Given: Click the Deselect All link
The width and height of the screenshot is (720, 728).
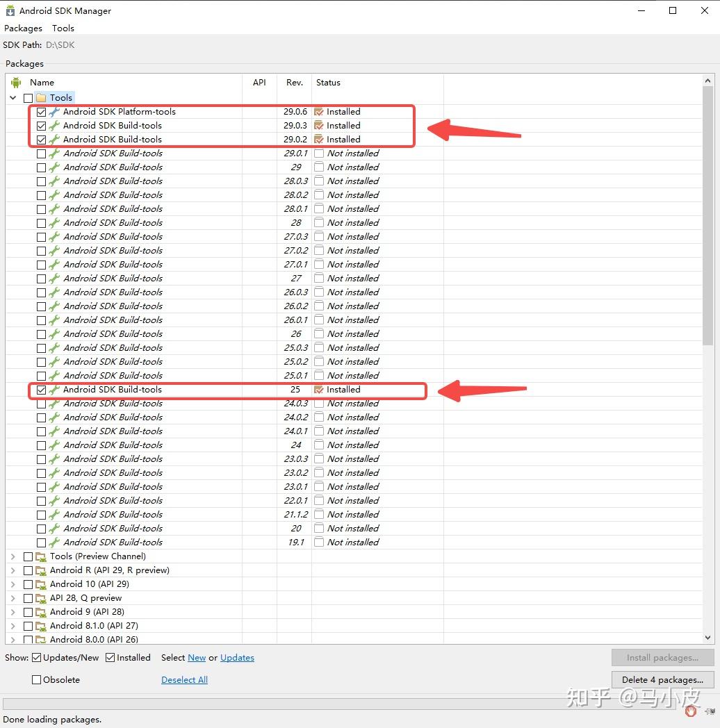Looking at the screenshot, I should tap(184, 679).
